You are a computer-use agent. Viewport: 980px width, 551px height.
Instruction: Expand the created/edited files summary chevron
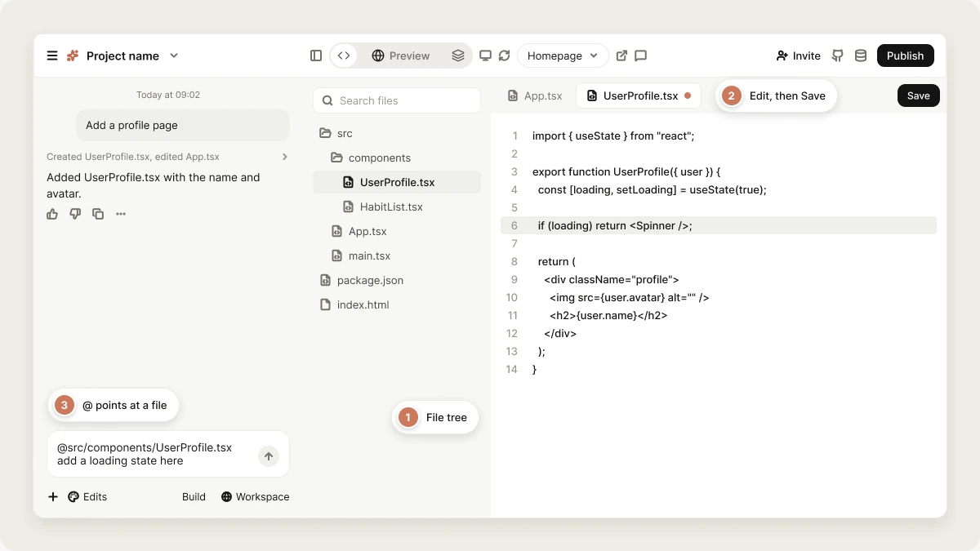(x=285, y=157)
